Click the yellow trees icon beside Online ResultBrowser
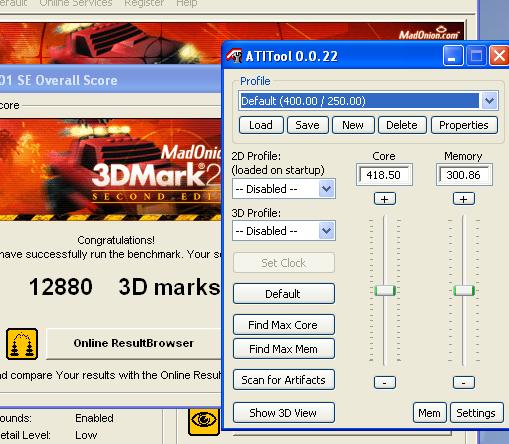The height and width of the screenshot is (444, 509). click(x=22, y=344)
